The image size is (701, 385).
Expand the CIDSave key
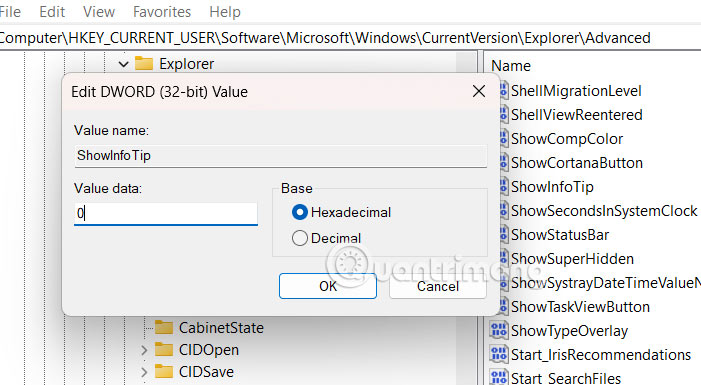(144, 372)
